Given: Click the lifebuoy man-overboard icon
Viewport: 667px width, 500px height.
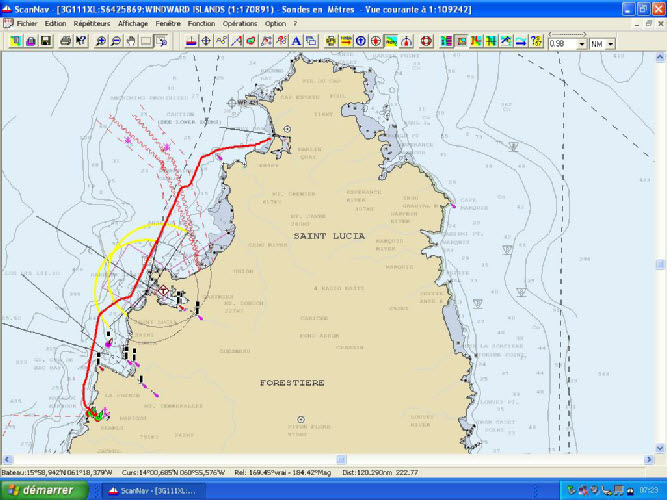Looking at the screenshot, I should (424, 42).
